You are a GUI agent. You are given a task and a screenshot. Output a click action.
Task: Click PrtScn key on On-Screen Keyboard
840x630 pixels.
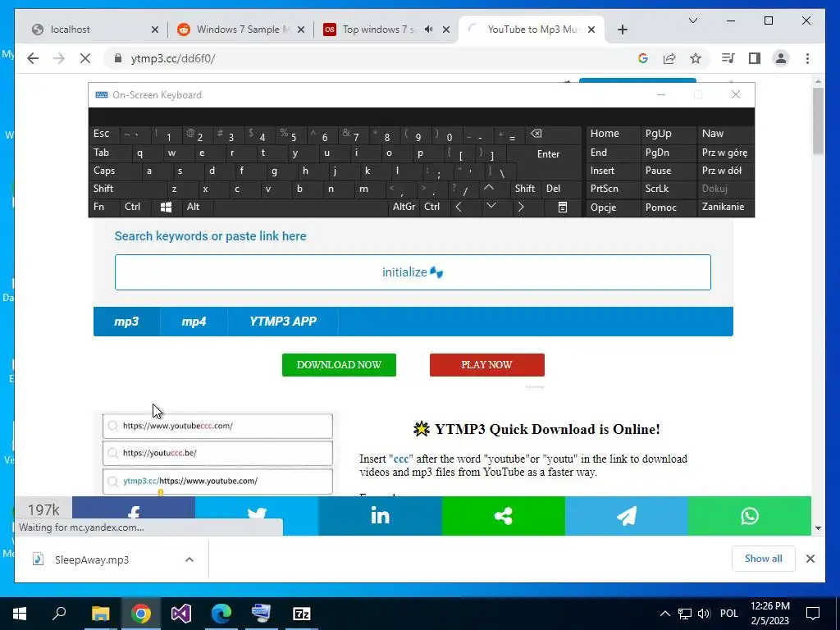tap(604, 189)
